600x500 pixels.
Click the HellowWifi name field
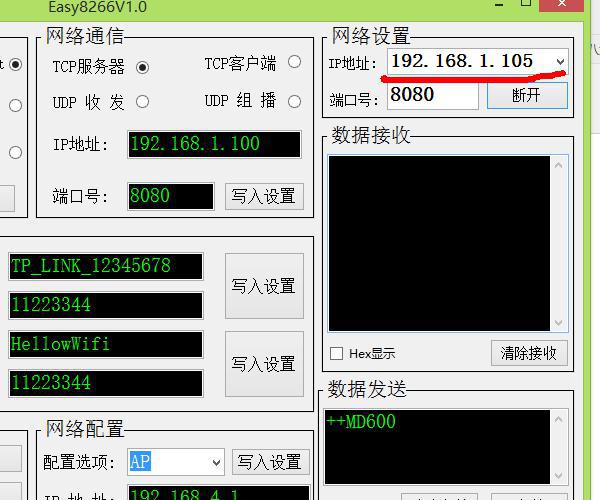(106, 344)
